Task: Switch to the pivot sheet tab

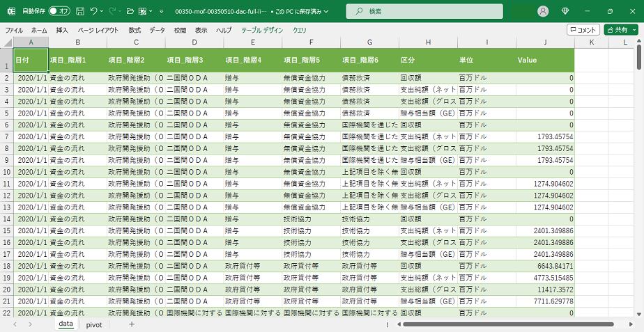Action: 93,324
